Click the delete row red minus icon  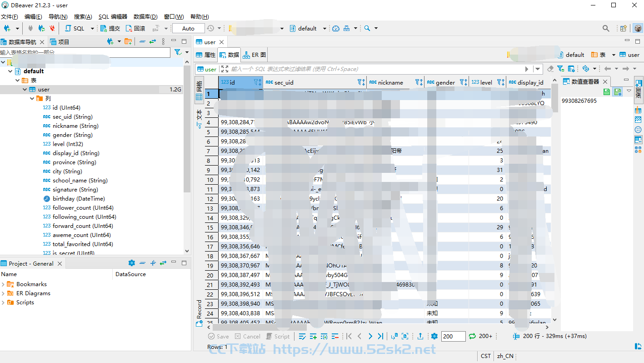point(335,336)
